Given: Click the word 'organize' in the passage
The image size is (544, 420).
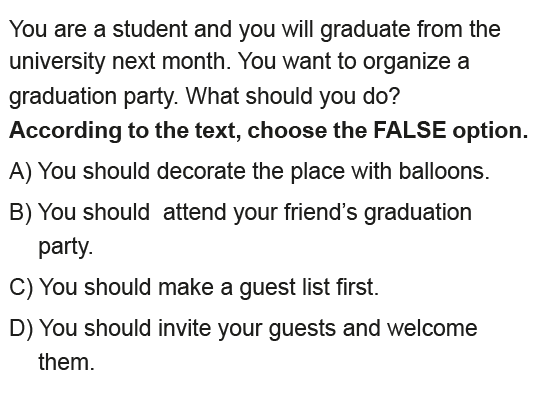Looking at the screenshot, I should [406, 62].
